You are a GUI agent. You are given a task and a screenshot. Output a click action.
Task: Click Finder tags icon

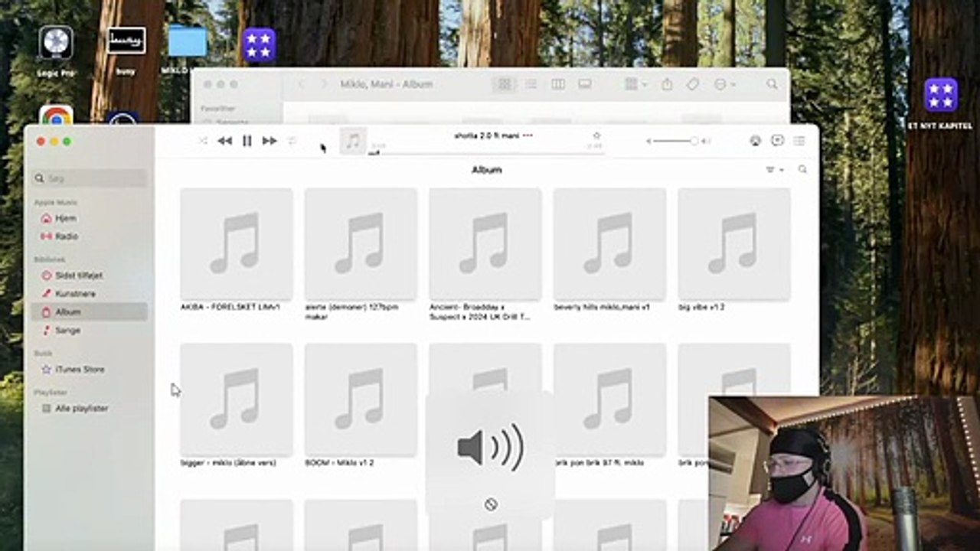tap(693, 84)
